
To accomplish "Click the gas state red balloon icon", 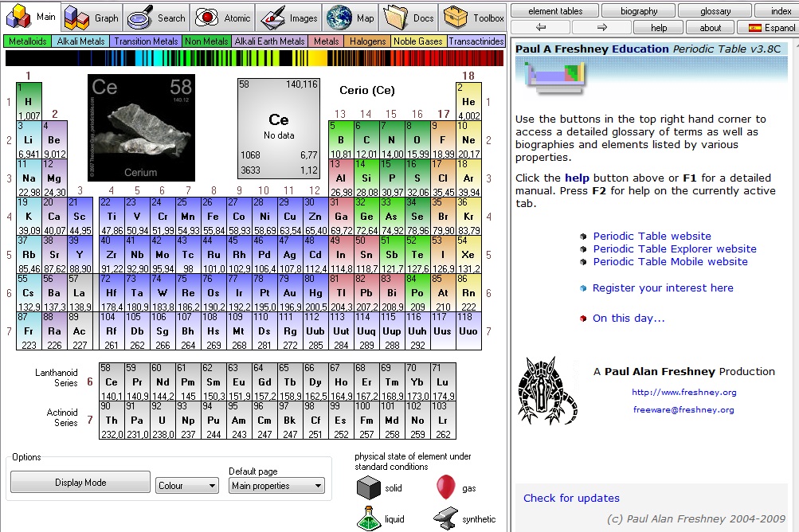I will 446,487.
